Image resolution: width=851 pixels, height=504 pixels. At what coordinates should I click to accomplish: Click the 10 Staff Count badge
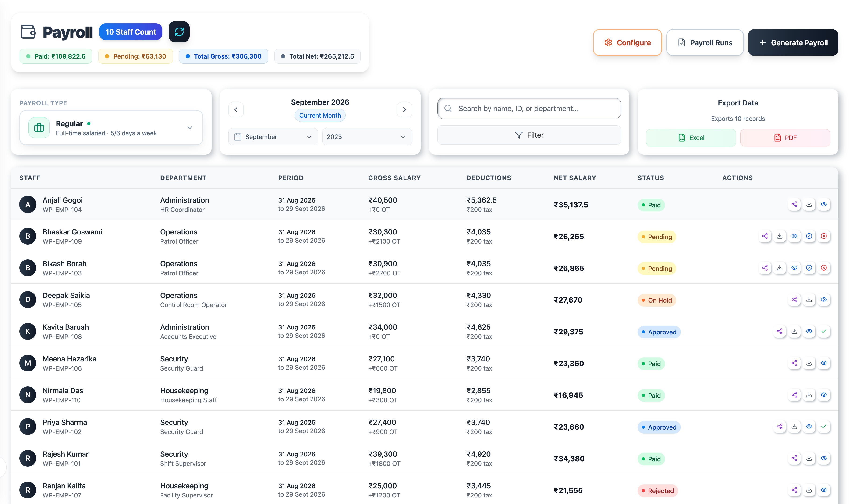(131, 32)
